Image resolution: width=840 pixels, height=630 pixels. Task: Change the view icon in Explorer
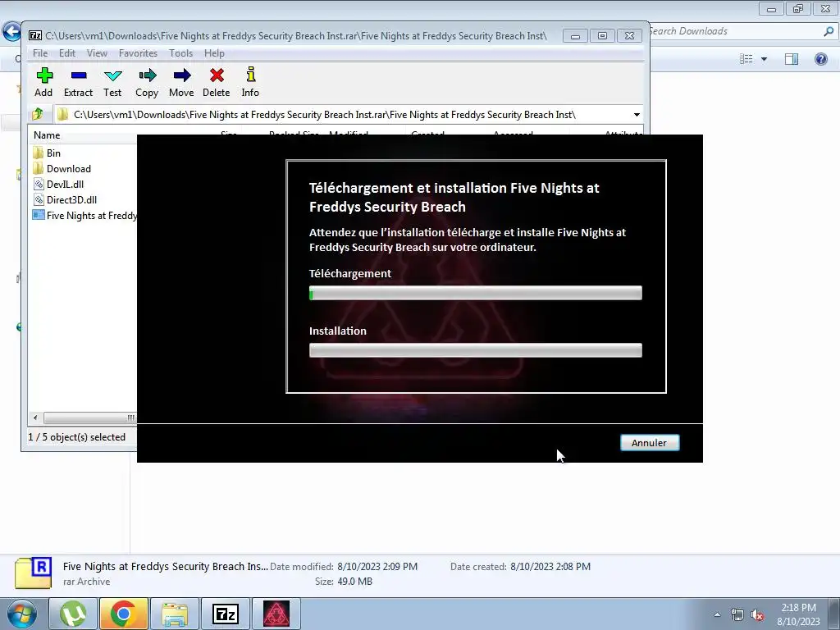[746, 59]
